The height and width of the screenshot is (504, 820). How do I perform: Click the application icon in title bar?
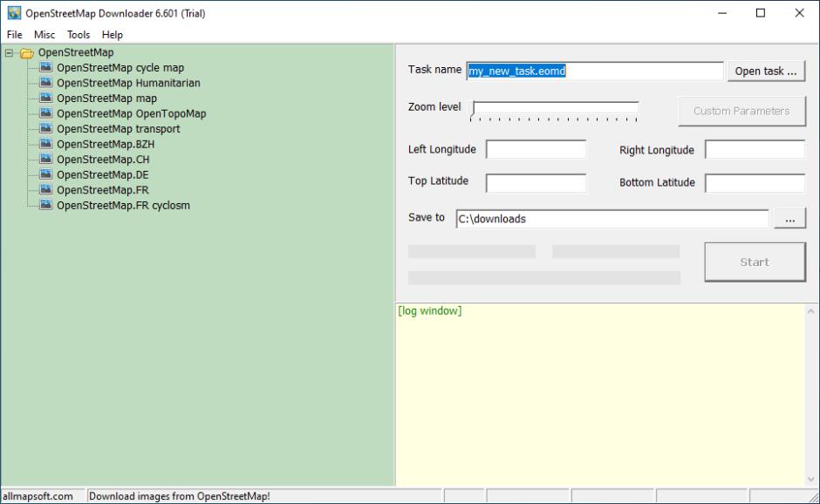point(14,13)
